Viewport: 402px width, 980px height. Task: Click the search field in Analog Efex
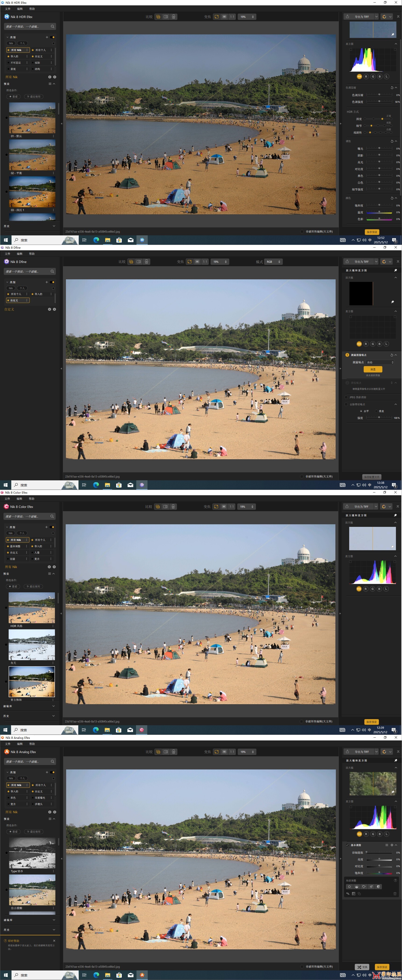(30, 761)
